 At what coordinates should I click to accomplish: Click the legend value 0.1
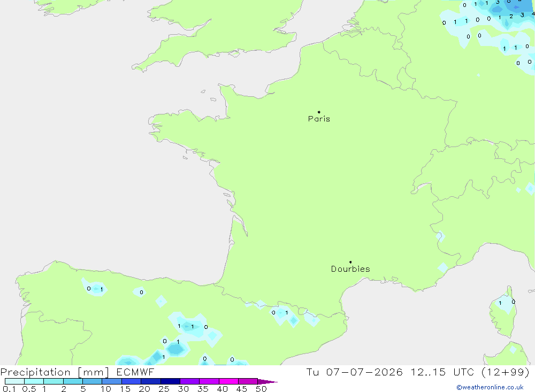tap(9, 389)
